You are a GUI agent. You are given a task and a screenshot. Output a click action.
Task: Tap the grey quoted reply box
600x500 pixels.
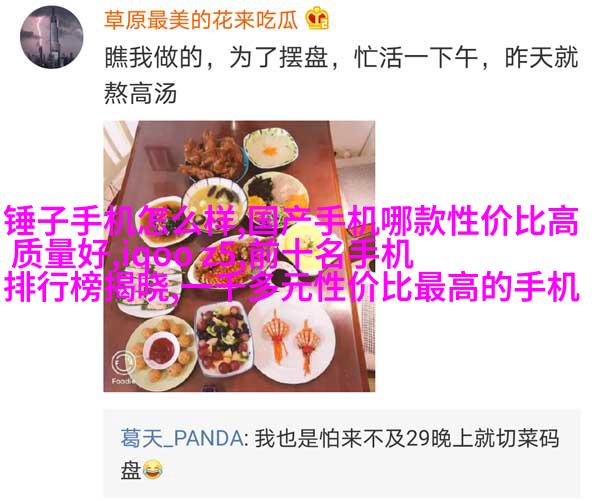coord(342,454)
